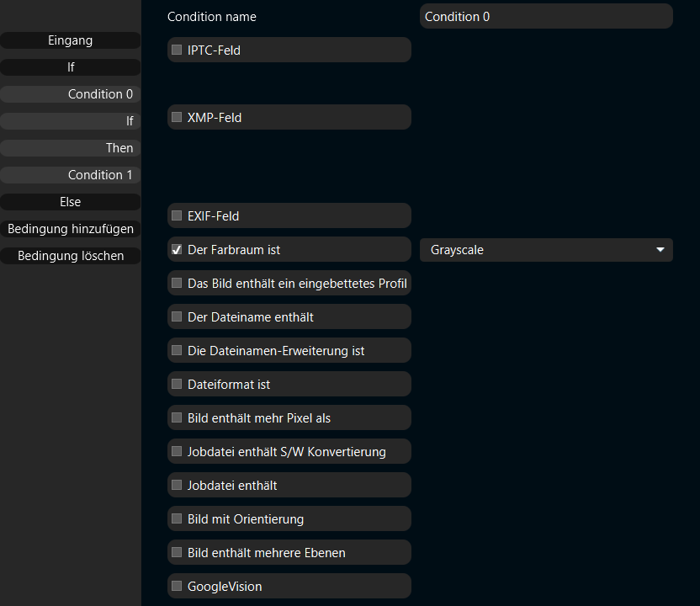Image resolution: width=700 pixels, height=606 pixels.
Task: Open the Grayscale color space dropdown
Action: tap(546, 250)
